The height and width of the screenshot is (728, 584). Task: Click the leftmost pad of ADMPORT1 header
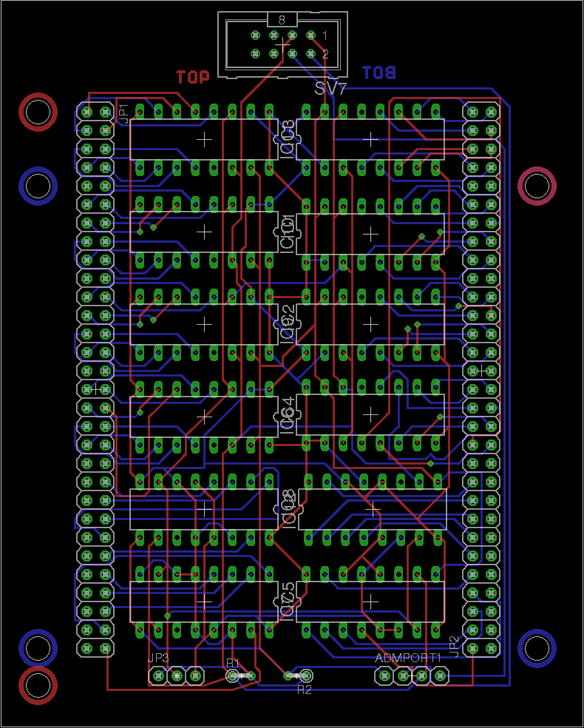pos(384,675)
